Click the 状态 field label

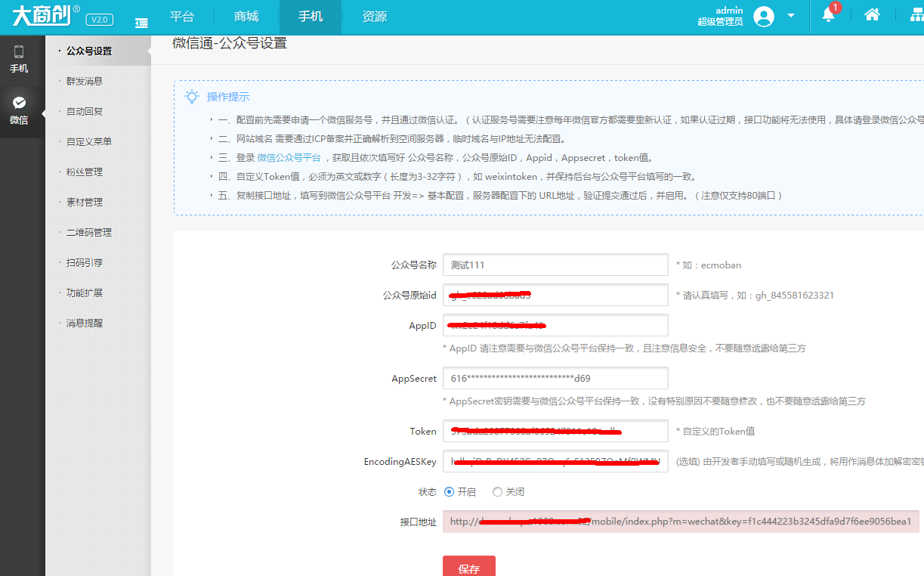pyautogui.click(x=427, y=492)
